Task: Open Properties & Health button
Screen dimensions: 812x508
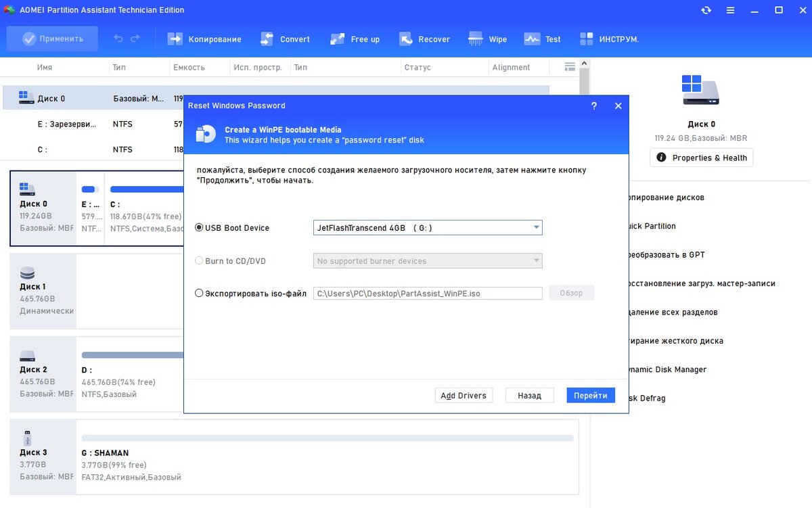Action: point(701,158)
